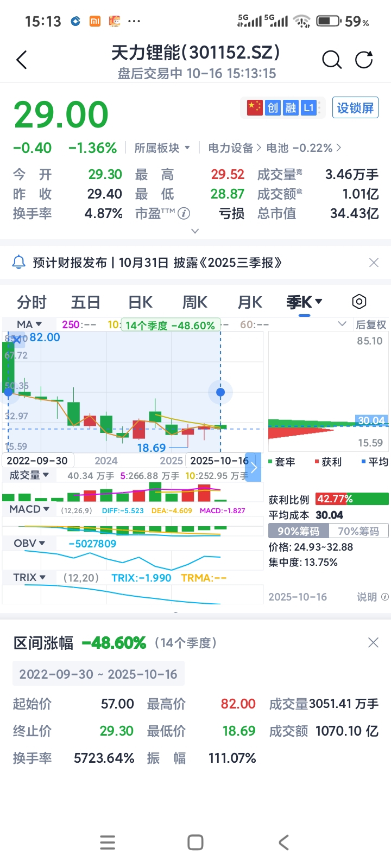Open 成交量 indicator dropdown
Screen dimensions: 391x868
(x=29, y=475)
